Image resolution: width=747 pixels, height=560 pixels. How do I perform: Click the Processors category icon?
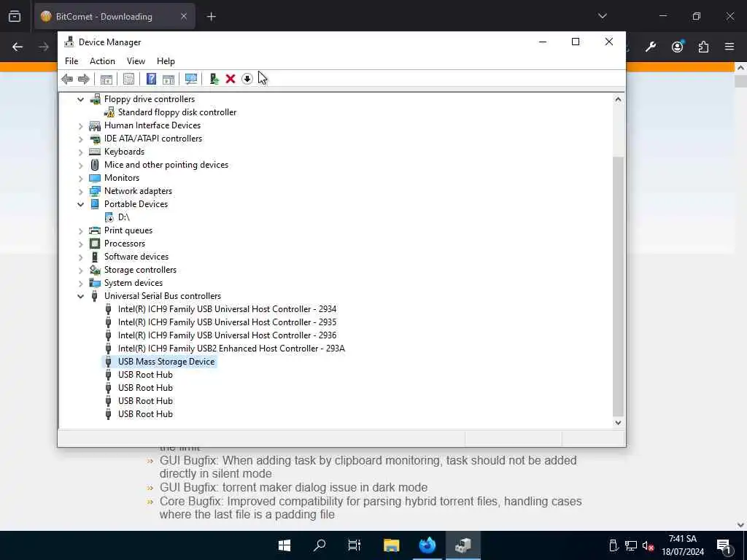click(x=96, y=244)
